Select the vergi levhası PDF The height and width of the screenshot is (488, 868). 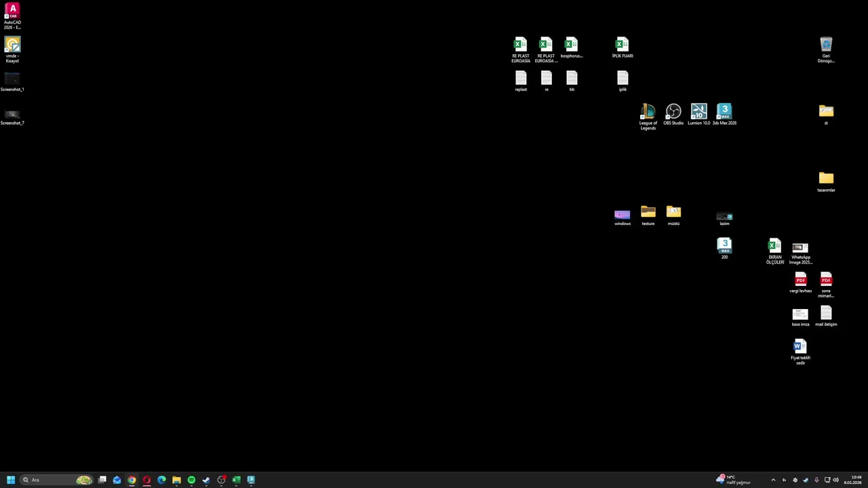pos(800,283)
